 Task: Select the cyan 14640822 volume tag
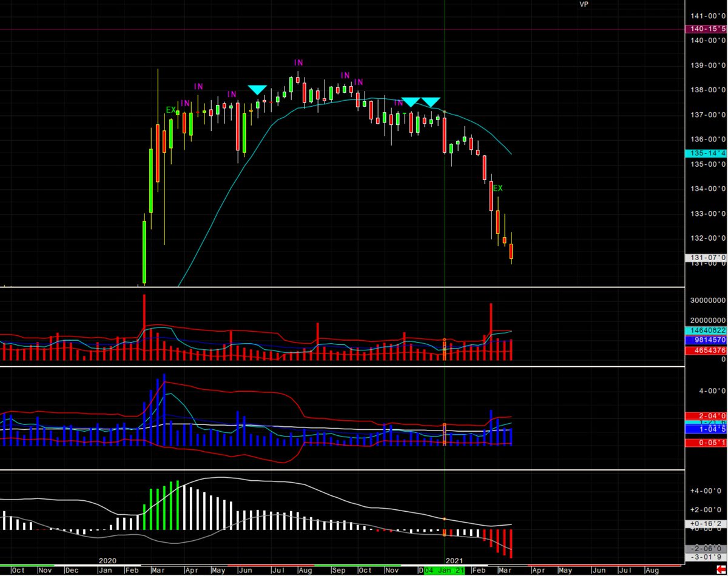click(x=706, y=330)
